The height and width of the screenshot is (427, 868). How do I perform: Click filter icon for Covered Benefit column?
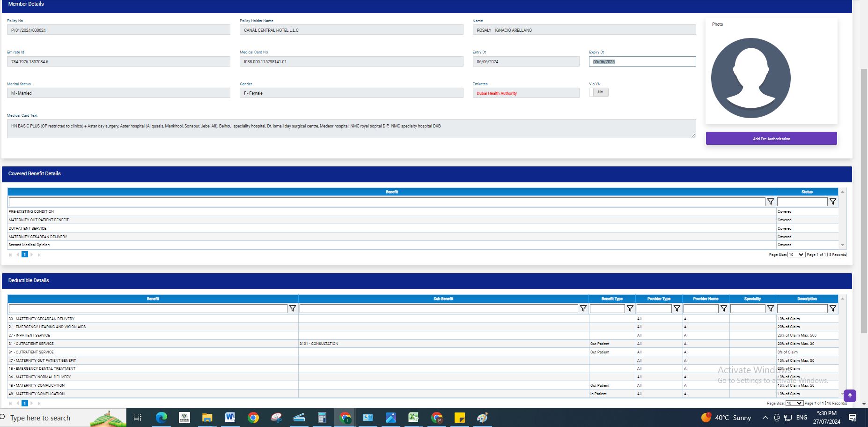[x=770, y=202]
